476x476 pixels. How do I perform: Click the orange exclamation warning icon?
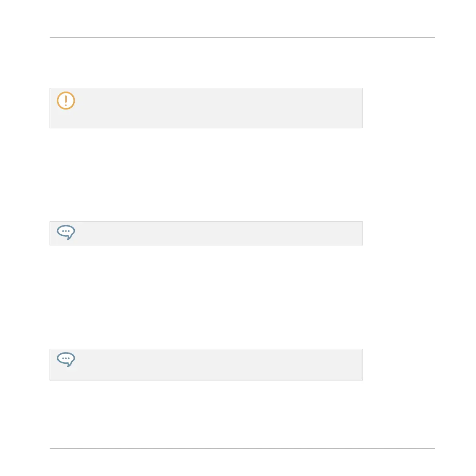tap(66, 100)
